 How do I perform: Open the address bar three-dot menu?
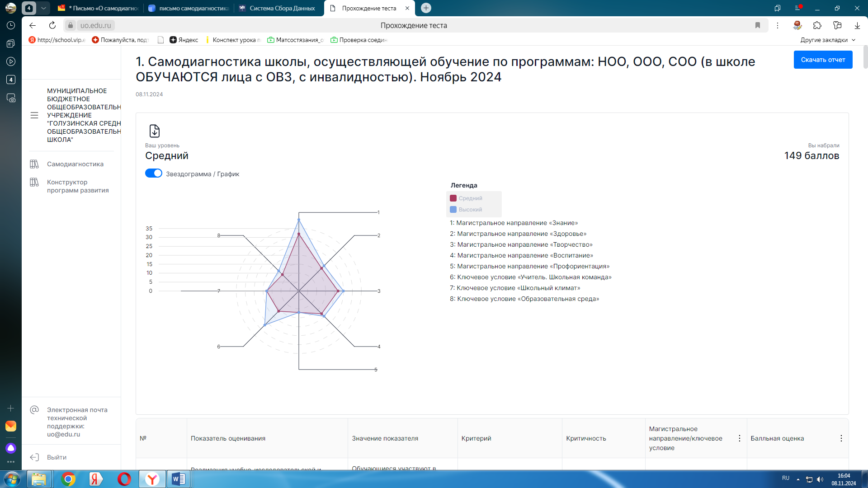coord(778,25)
